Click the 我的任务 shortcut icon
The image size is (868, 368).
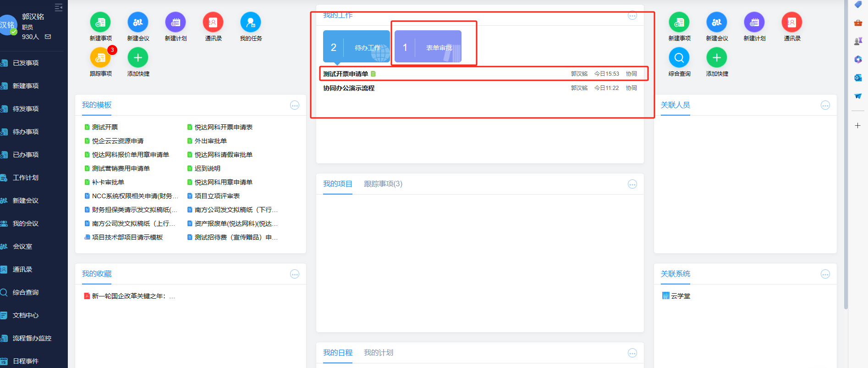[x=251, y=22]
